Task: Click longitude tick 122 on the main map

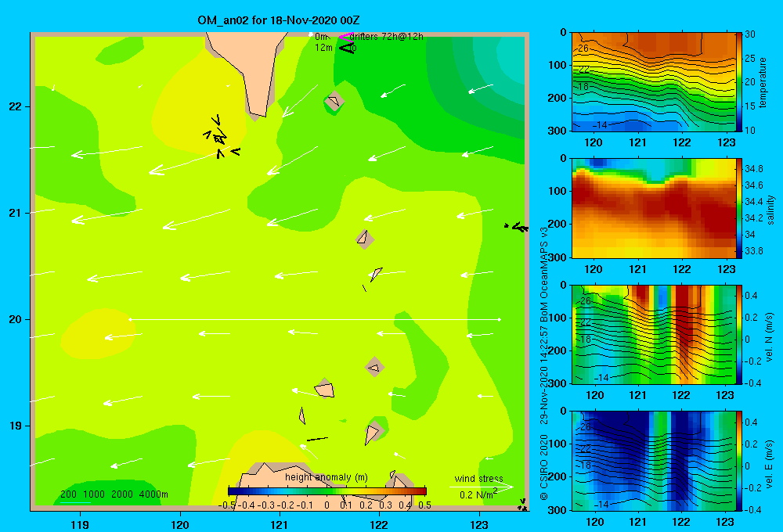Action: pos(380,524)
